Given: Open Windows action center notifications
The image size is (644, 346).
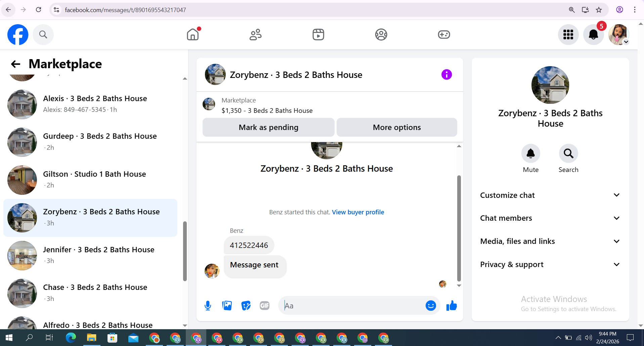Looking at the screenshot, I should point(631,338).
